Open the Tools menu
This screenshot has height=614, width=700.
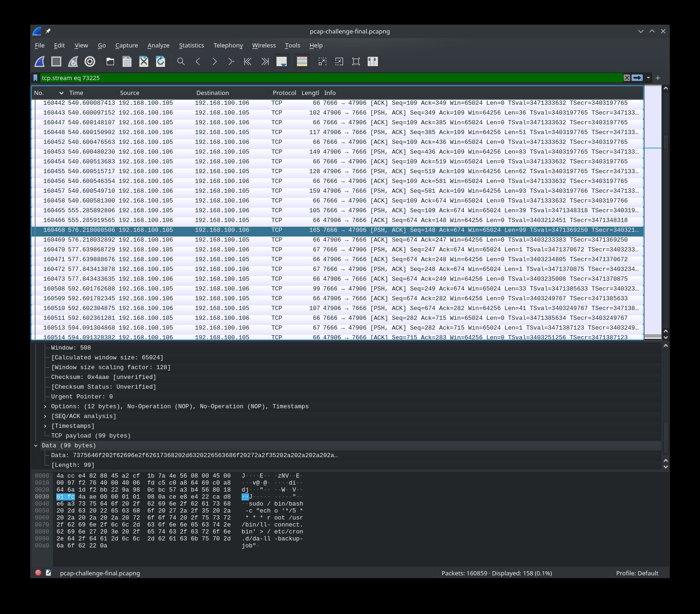coord(292,45)
